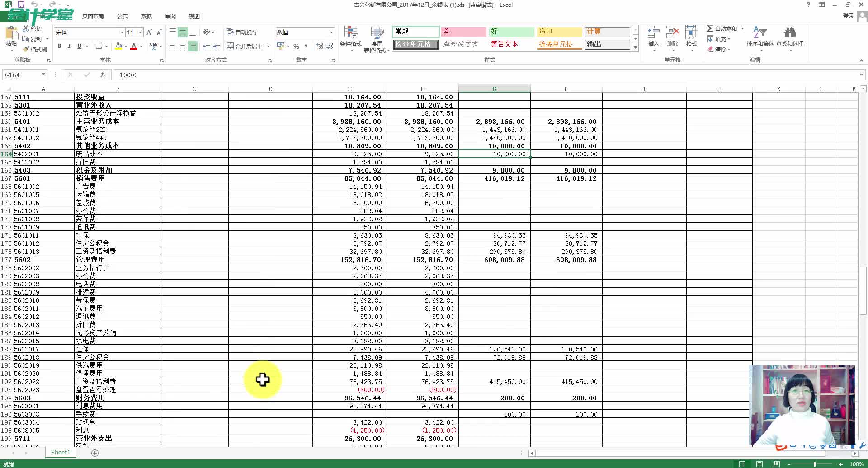Open Format as Table (套用表格格式)
The width and height of the screenshot is (868, 468).
376,39
